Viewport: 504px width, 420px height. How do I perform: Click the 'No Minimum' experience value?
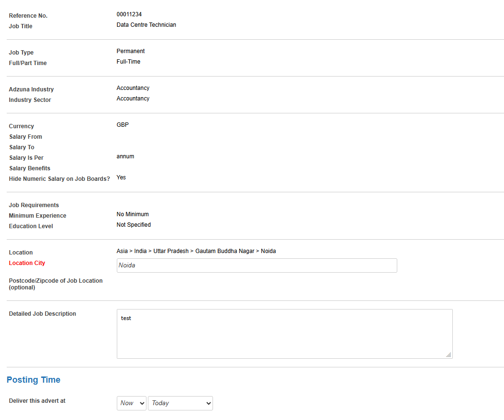(x=133, y=214)
